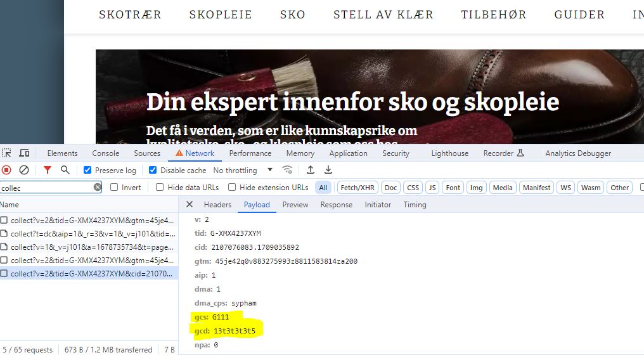Image resolution: width=644 pixels, height=355 pixels.
Task: Click the Name column header
Action: [x=89, y=205]
